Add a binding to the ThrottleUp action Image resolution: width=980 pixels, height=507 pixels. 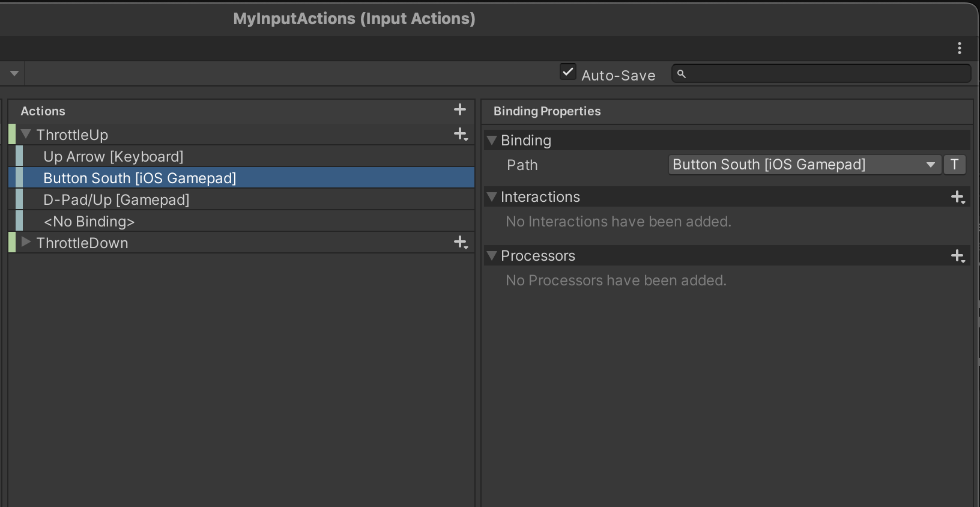(x=461, y=134)
